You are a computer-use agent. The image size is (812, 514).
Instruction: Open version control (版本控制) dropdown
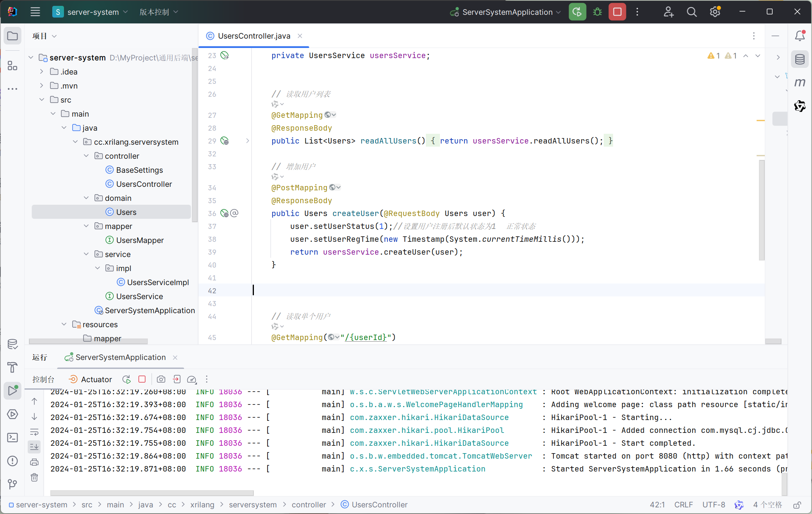(x=159, y=12)
